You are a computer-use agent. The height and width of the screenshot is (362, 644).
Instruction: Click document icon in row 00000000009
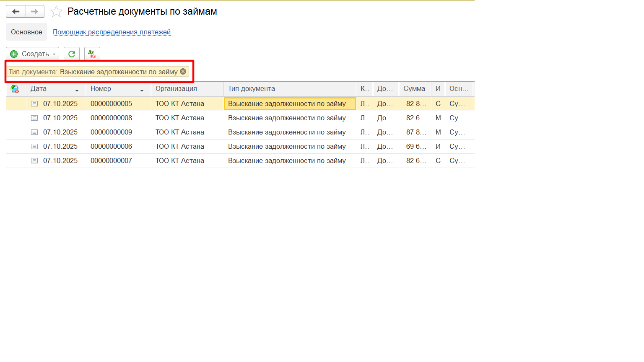click(x=34, y=132)
